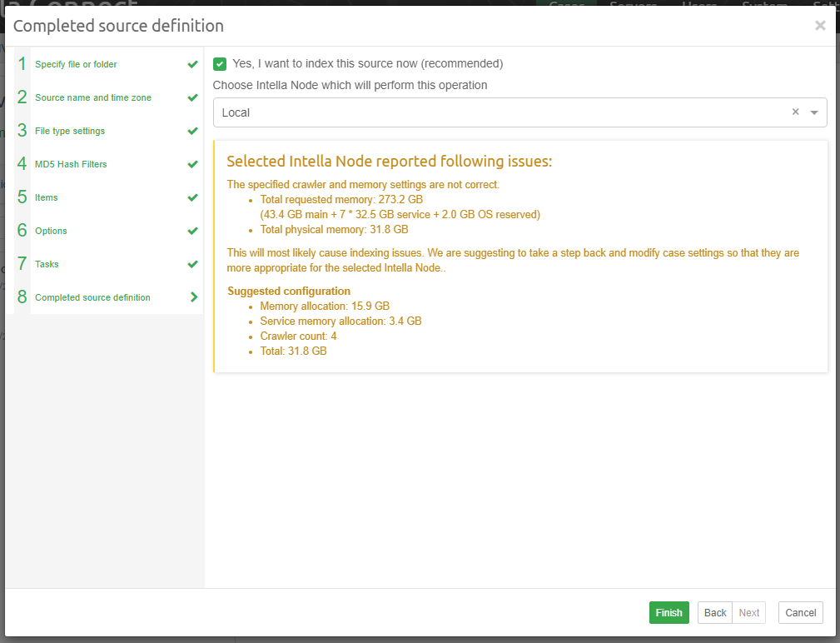Screen dimensions: 840x643
Task: Click the Finish button
Action: click(x=669, y=612)
